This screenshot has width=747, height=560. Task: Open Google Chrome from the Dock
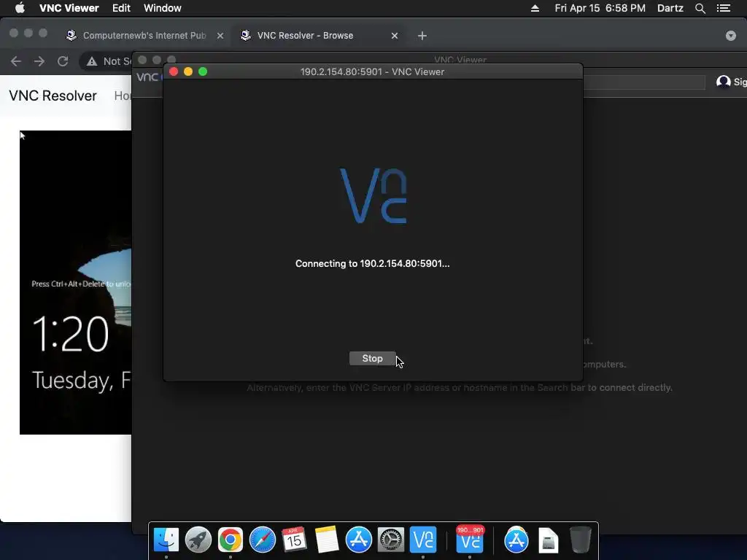point(230,540)
